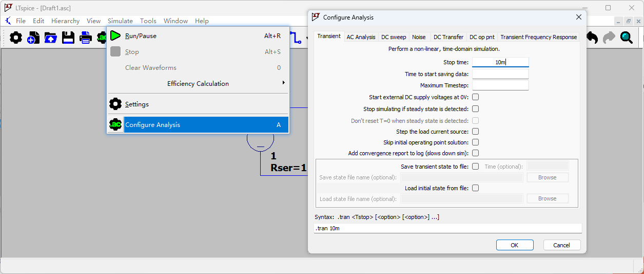This screenshot has height=274, width=644.
Task: Open the Edit menu
Action: 38,21
